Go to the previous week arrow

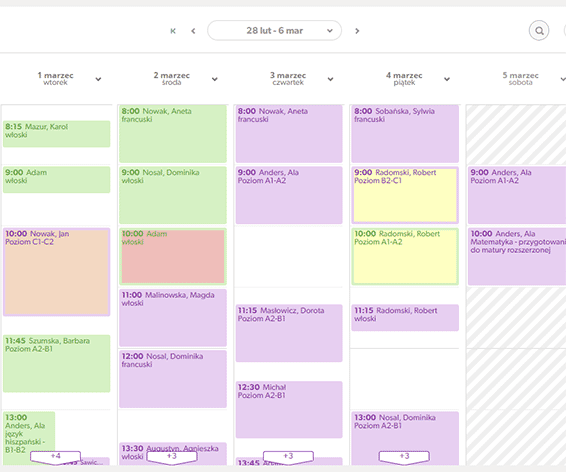[x=193, y=31]
